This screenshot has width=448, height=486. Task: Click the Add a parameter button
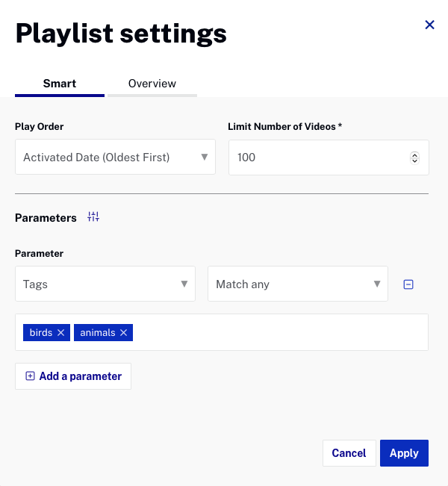[x=73, y=376]
